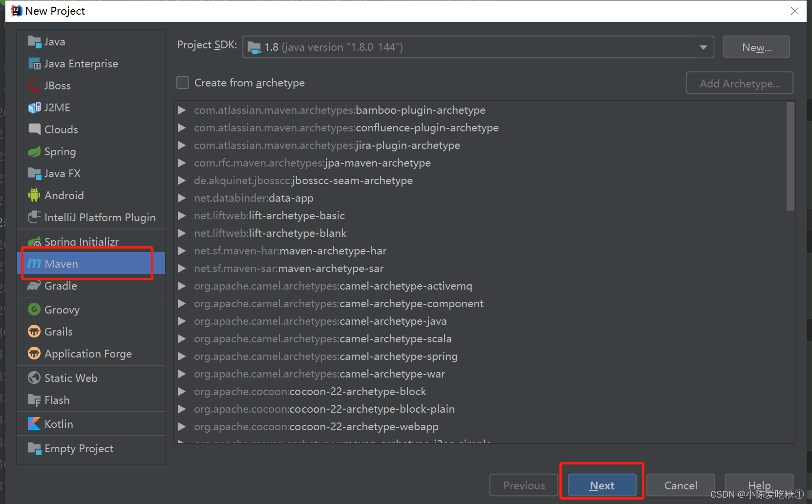Click the Help button
Screen dimensions: 812x504
click(x=759, y=485)
